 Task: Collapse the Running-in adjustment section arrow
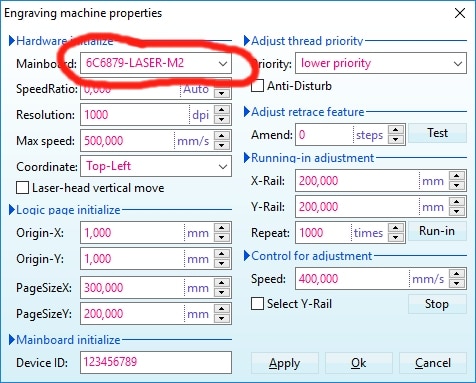coord(247,158)
